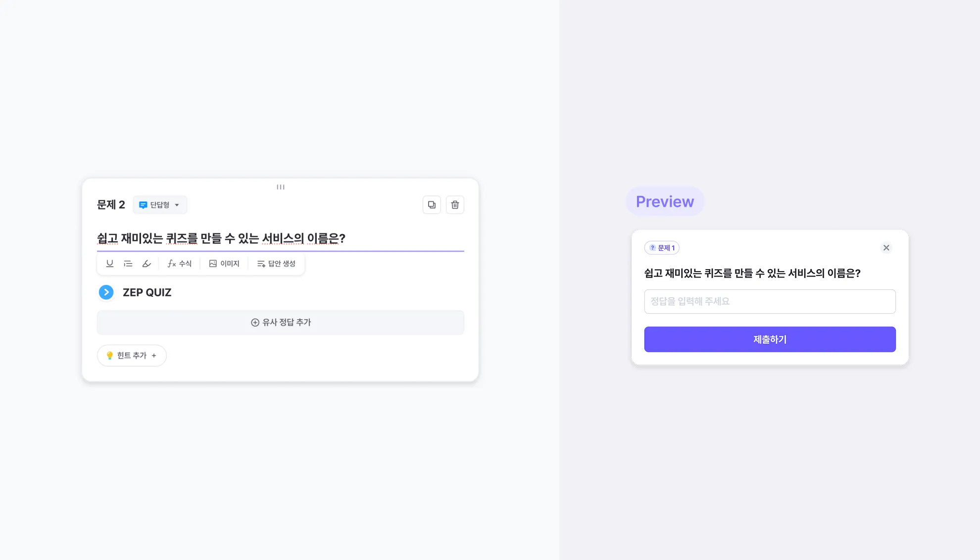
Task: Click the ZEP QUIZ answer text
Action: point(147,292)
